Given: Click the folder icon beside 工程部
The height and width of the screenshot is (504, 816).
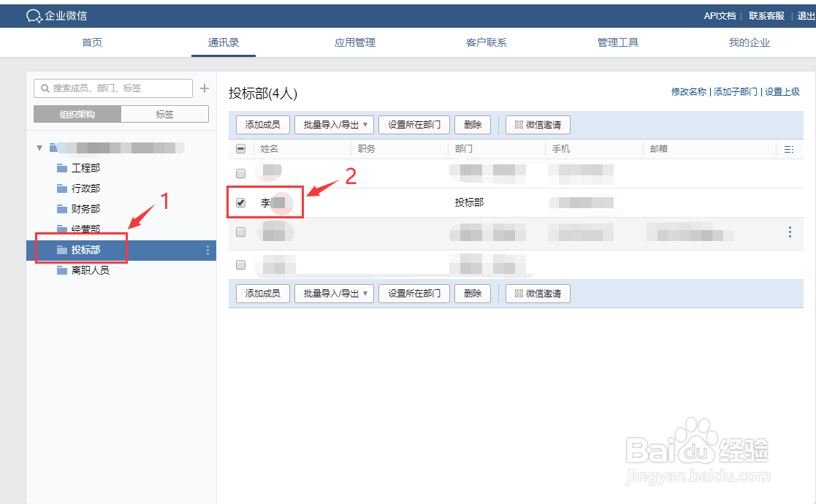Looking at the screenshot, I should pos(61,167).
